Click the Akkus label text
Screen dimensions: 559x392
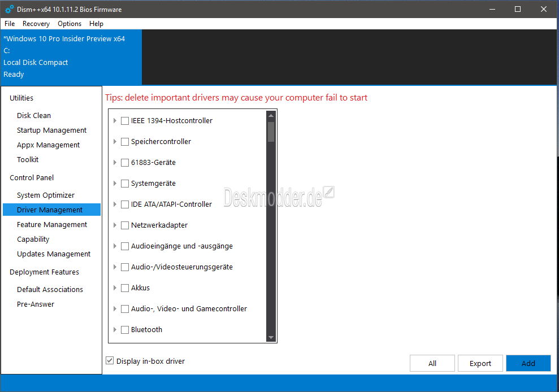(x=141, y=288)
